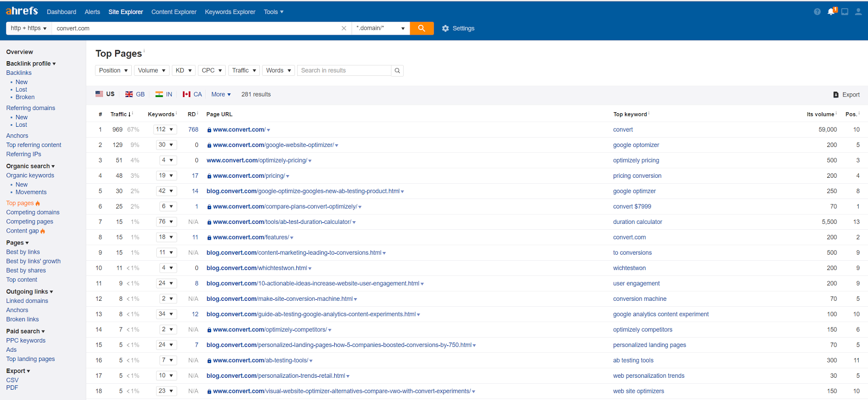Select the Canada flag country
The height and width of the screenshot is (400, 868).
pyautogui.click(x=193, y=94)
